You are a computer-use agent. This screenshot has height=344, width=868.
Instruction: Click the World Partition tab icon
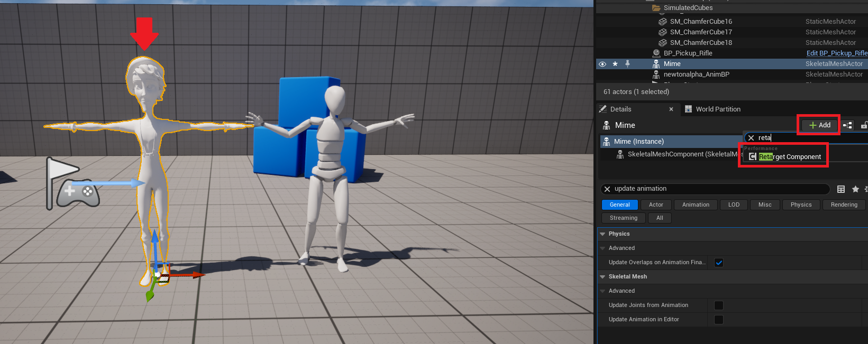click(689, 109)
